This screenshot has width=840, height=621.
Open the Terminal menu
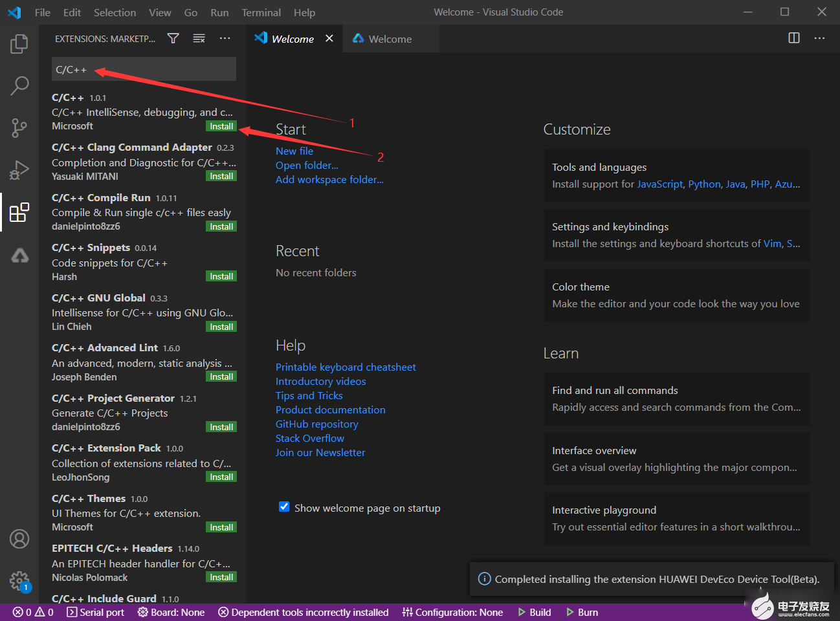pyautogui.click(x=261, y=12)
